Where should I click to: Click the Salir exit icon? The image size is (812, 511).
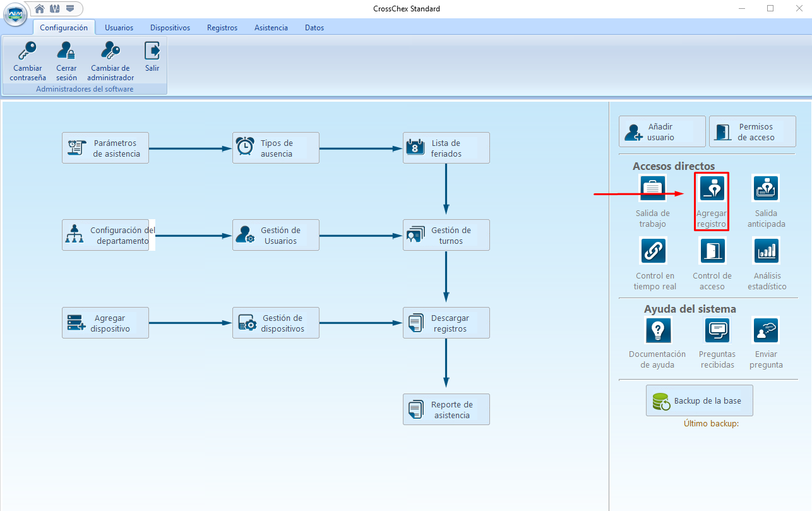pyautogui.click(x=152, y=50)
